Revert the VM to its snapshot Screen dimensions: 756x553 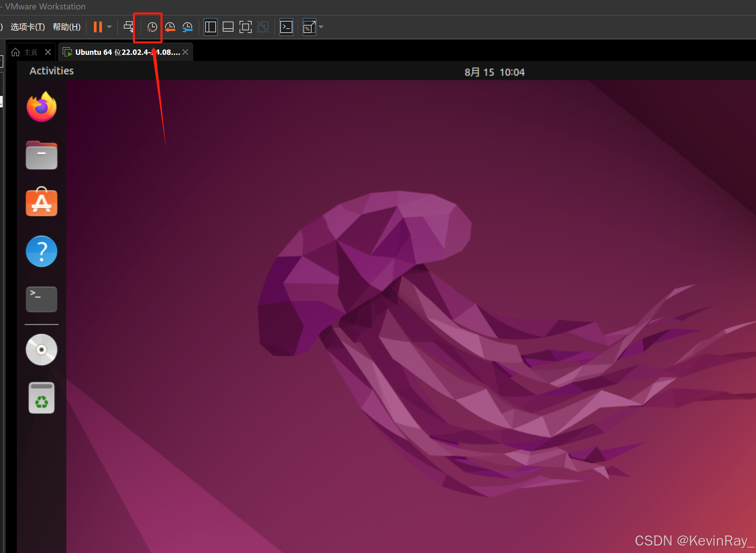click(x=170, y=27)
